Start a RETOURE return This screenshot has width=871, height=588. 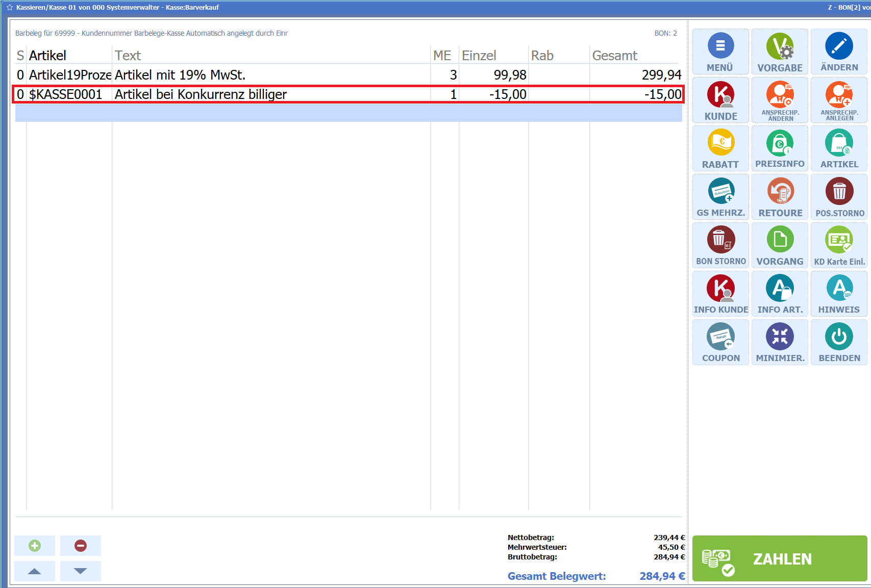pyautogui.click(x=780, y=197)
